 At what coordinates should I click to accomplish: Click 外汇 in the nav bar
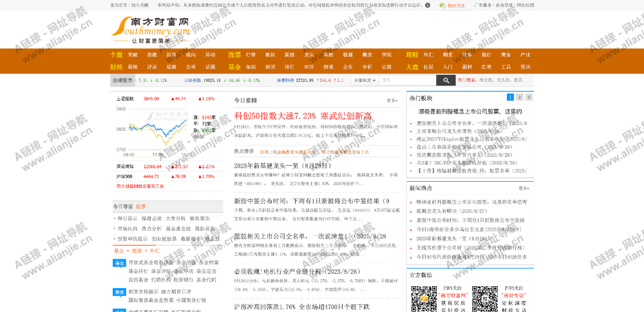pyautogui.click(x=428, y=55)
